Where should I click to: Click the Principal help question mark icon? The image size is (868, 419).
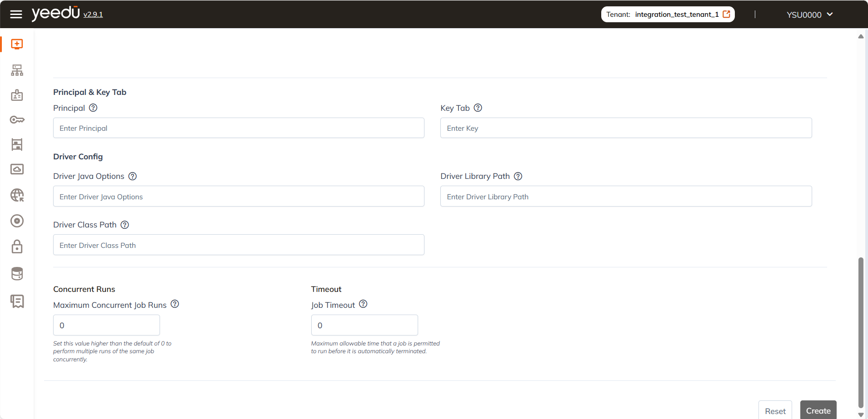point(93,108)
